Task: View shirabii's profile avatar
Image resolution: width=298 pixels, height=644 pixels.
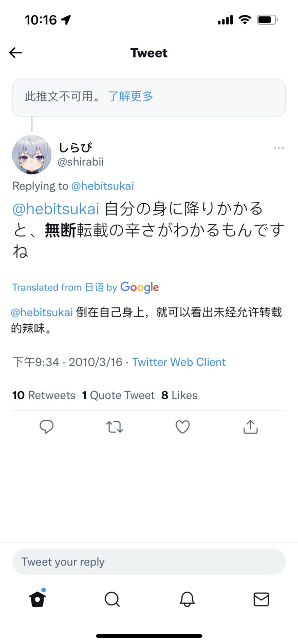Action: click(x=32, y=154)
